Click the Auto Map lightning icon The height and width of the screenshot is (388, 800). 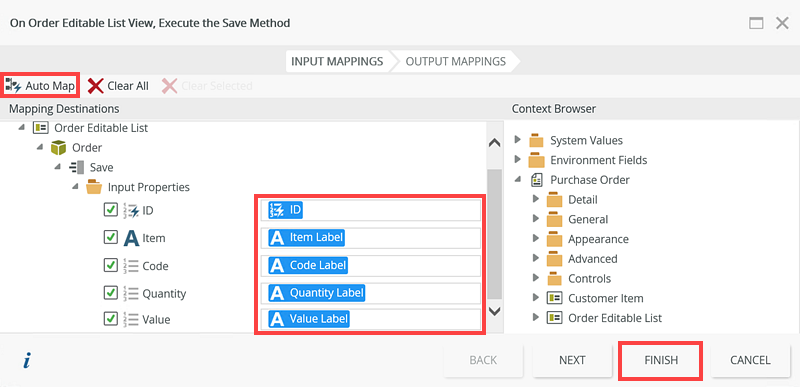(14, 85)
